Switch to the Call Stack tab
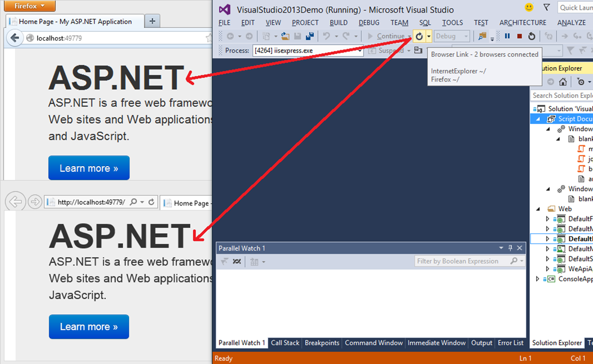The width and height of the screenshot is (593, 364). point(285,343)
